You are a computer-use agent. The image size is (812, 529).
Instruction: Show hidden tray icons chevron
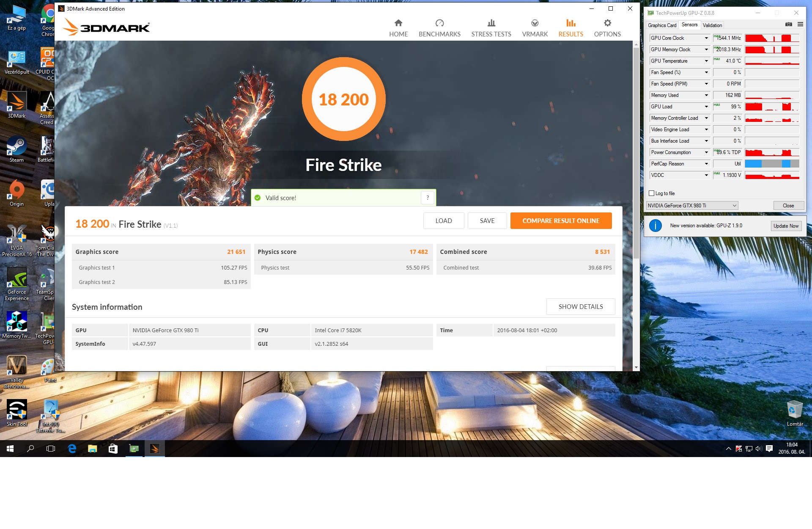click(729, 449)
